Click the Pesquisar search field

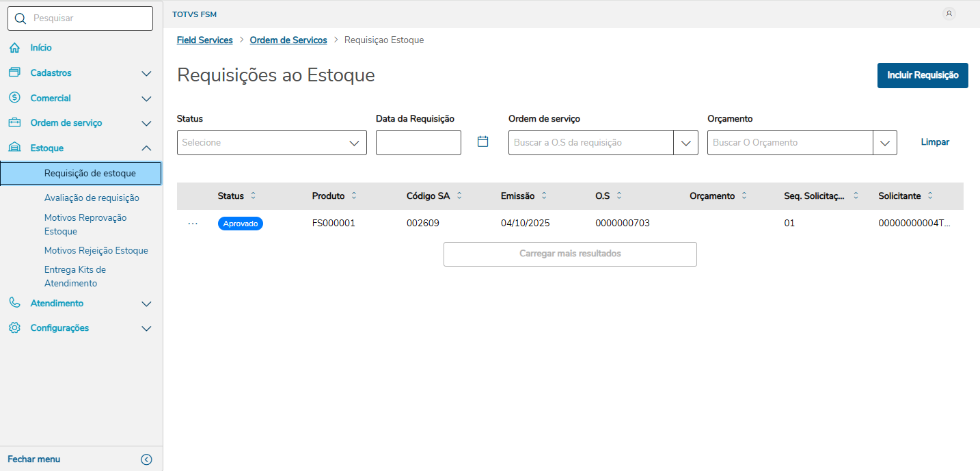click(x=81, y=18)
